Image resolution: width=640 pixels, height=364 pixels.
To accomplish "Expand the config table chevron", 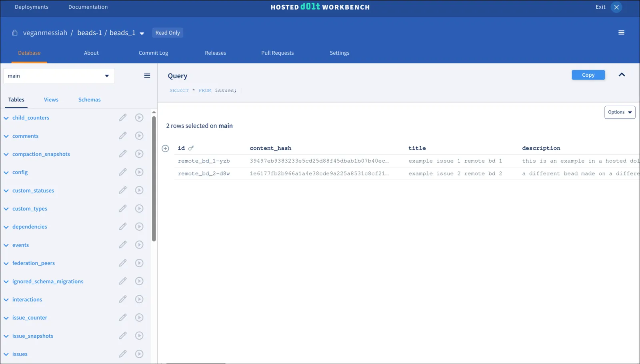I will click(6, 173).
